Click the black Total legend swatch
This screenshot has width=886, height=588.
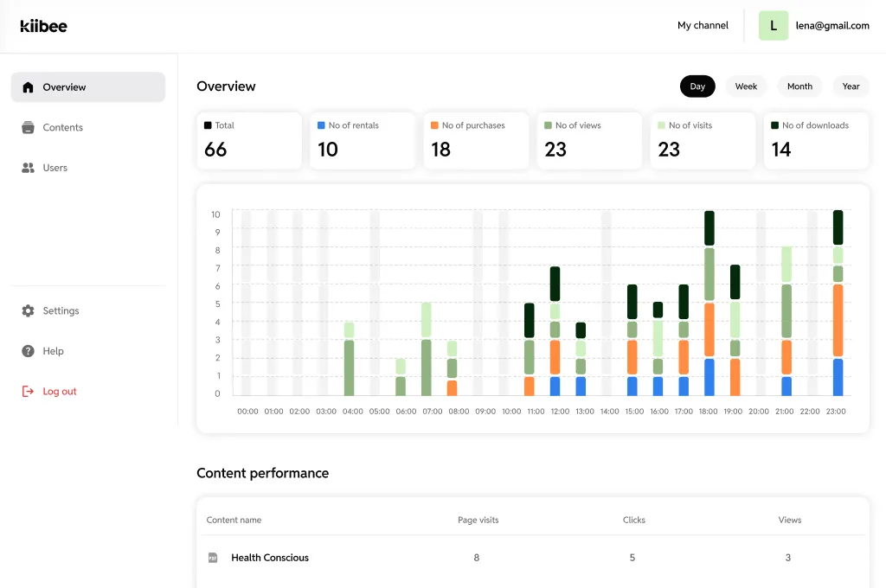[x=208, y=125]
